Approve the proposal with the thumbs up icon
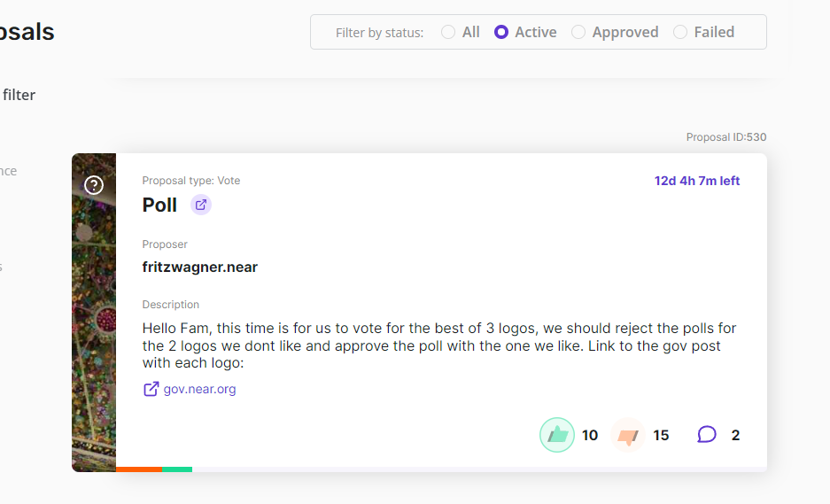Screen dimensions: 830x504 (557, 435)
